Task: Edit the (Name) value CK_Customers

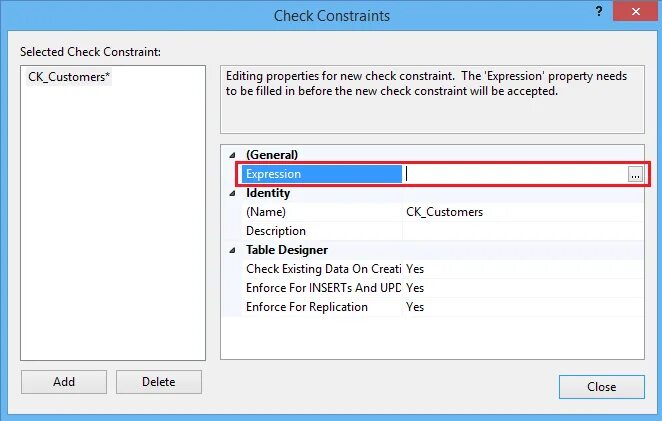Action: pyautogui.click(x=520, y=212)
